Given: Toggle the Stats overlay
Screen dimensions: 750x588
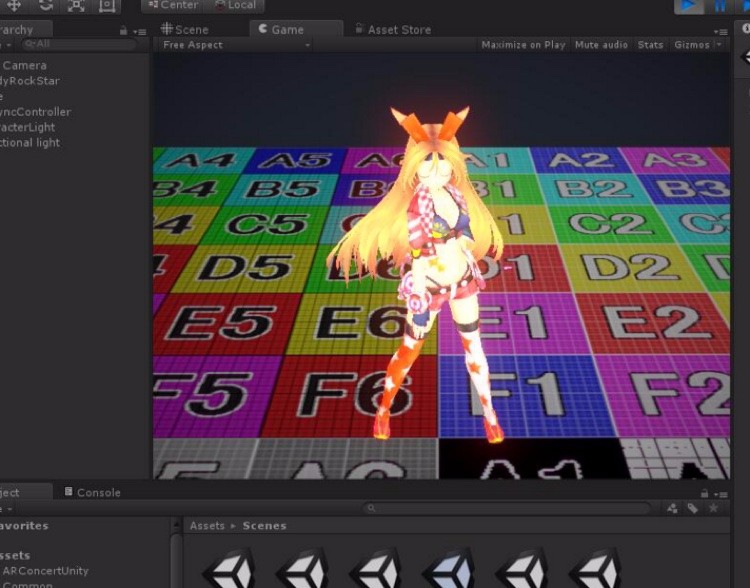Looking at the screenshot, I should coord(651,45).
